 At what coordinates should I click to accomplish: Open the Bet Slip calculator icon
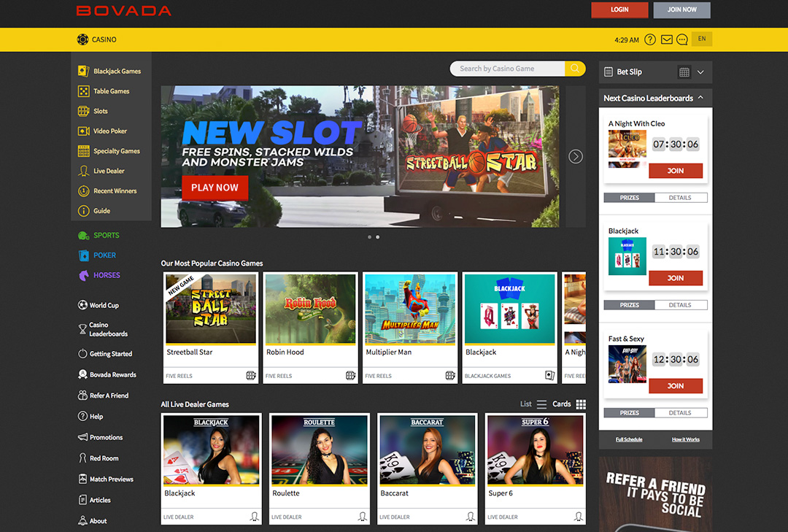(684, 72)
